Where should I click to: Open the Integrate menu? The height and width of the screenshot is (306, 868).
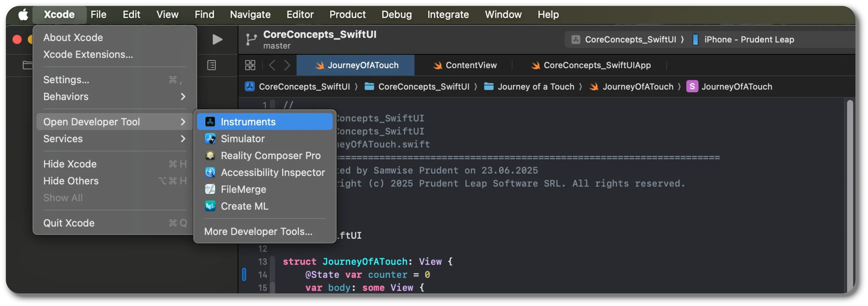point(448,15)
